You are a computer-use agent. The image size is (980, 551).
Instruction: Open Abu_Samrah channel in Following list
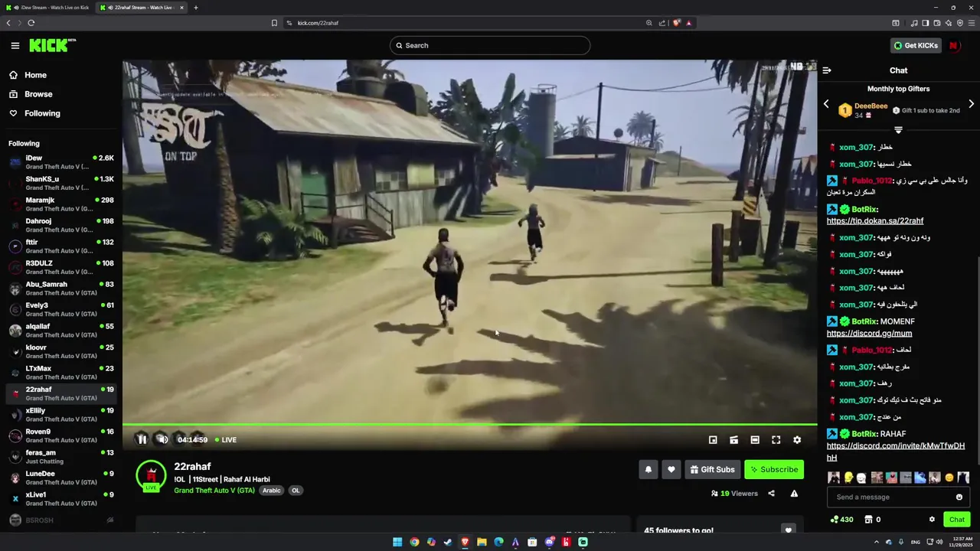point(61,288)
